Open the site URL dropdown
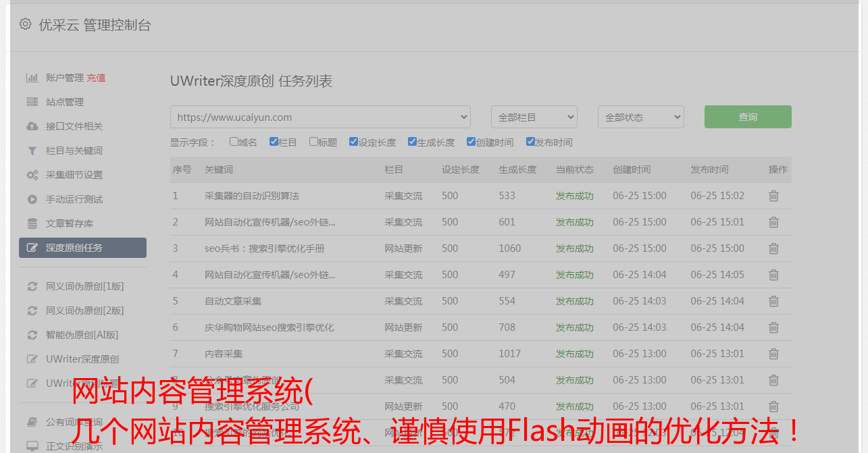 (320, 117)
